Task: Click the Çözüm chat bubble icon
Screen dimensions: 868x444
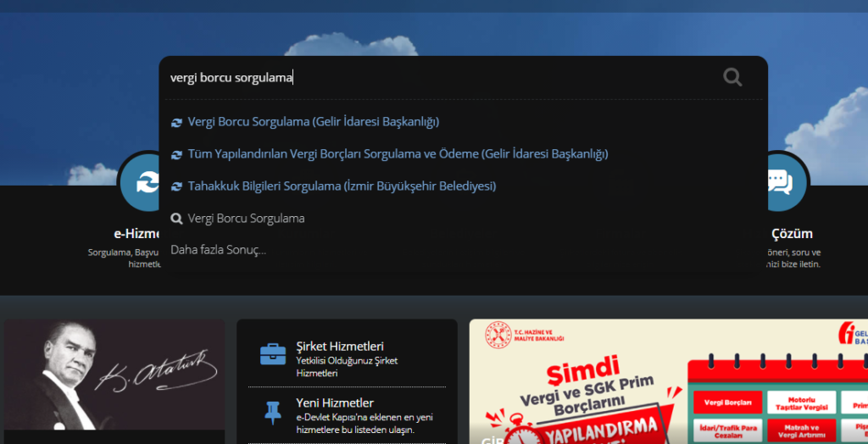Action: 778,182
